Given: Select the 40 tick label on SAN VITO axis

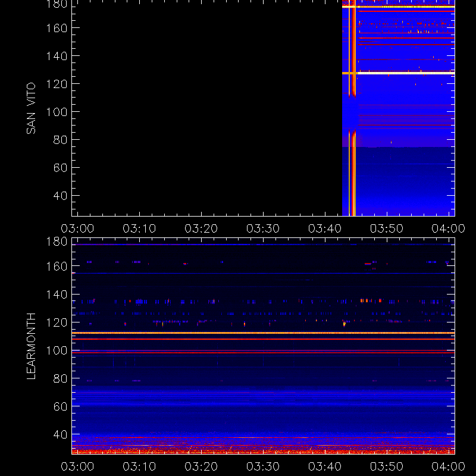Looking at the screenshot, I should tap(60, 196).
